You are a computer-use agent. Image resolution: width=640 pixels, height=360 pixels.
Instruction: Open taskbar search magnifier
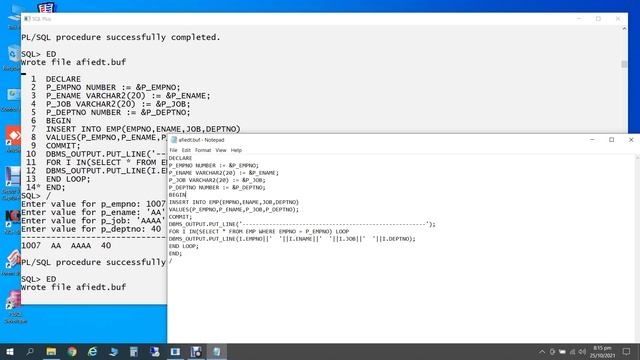30,351
